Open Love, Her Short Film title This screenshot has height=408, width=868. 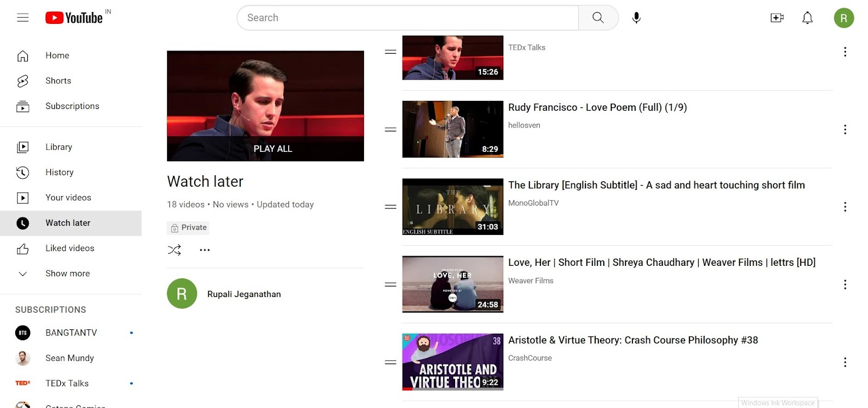coord(662,263)
